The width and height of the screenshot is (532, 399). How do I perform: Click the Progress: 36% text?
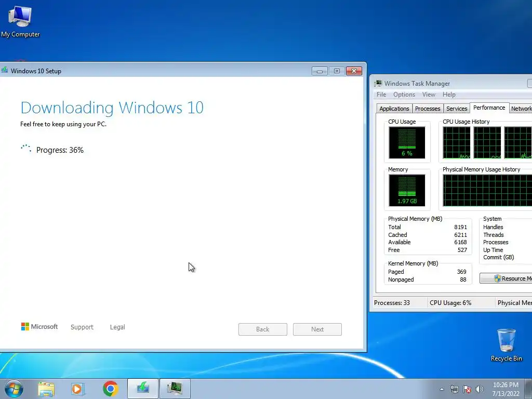pyautogui.click(x=60, y=150)
